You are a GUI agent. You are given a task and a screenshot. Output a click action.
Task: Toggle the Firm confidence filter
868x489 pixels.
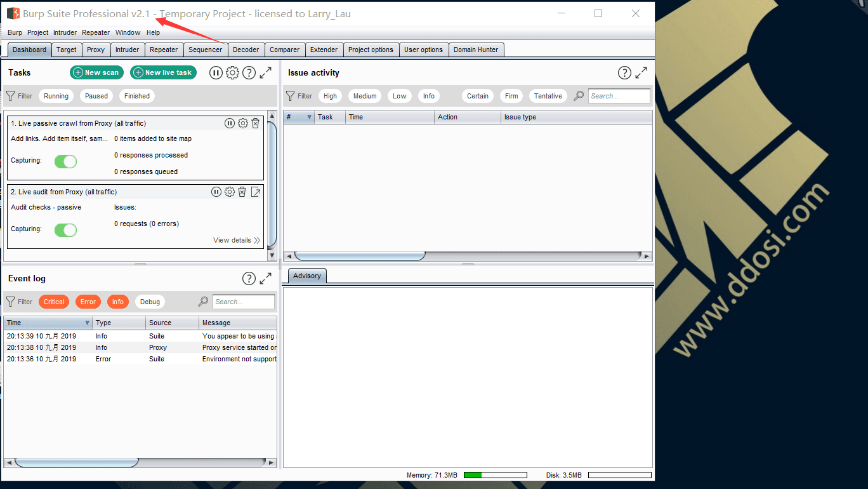[x=511, y=96]
